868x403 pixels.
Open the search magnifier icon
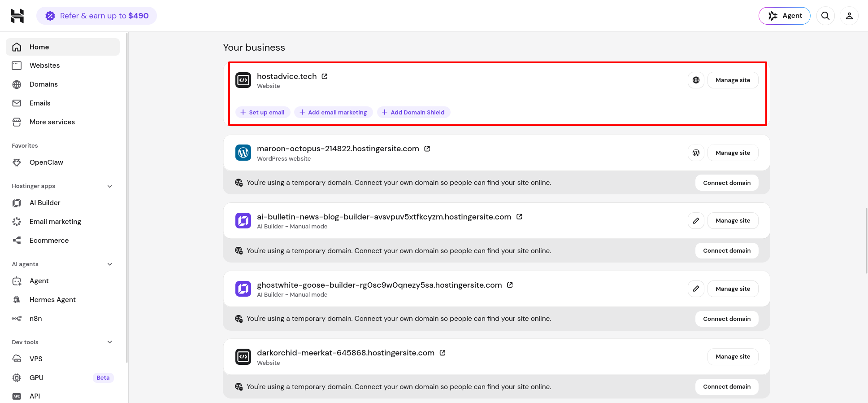click(825, 16)
